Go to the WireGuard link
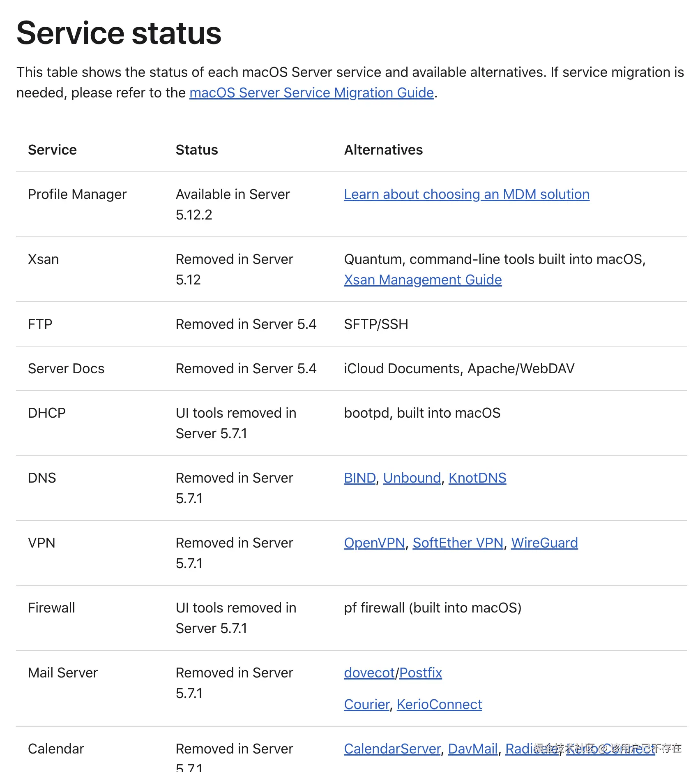700x772 pixels. (544, 543)
